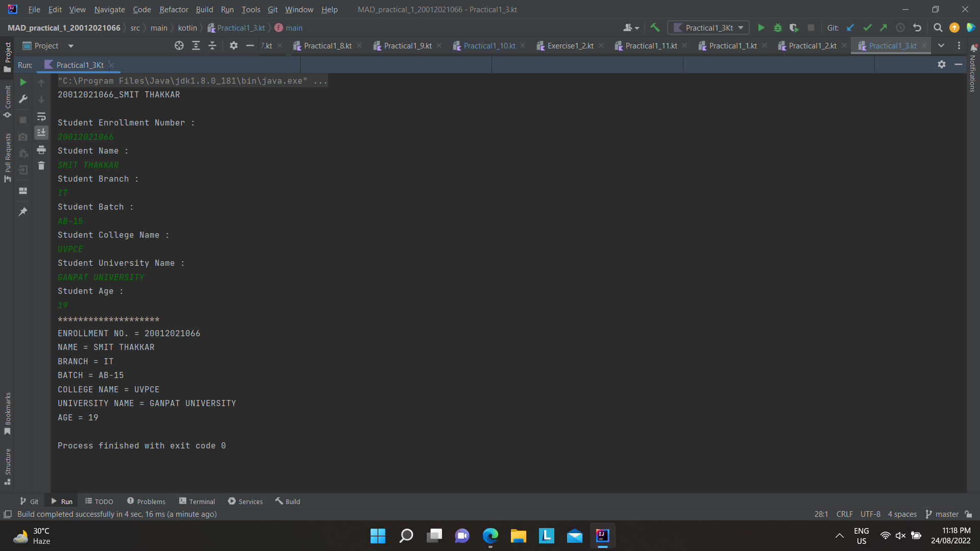Screen dimensions: 980x551
Task: Toggle soft-wrap in console
Action: (41, 116)
